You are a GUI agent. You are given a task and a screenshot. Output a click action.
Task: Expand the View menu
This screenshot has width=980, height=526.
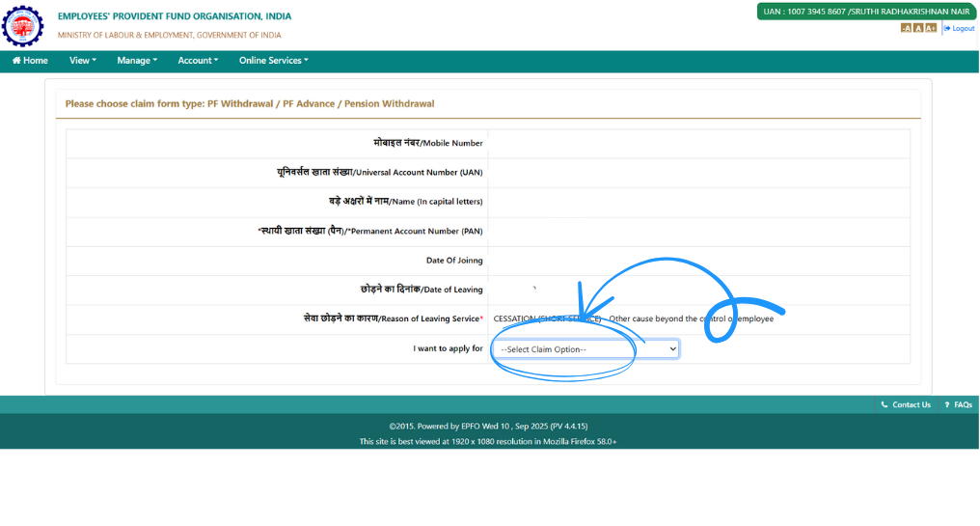83,61
